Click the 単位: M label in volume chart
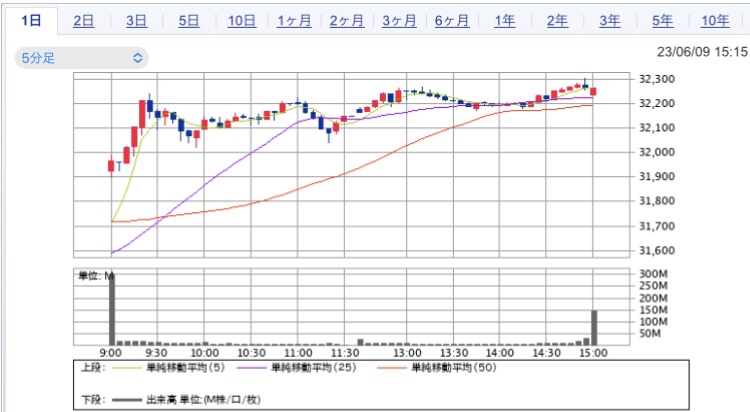Viewport: 750px width, 412px height. point(96,276)
